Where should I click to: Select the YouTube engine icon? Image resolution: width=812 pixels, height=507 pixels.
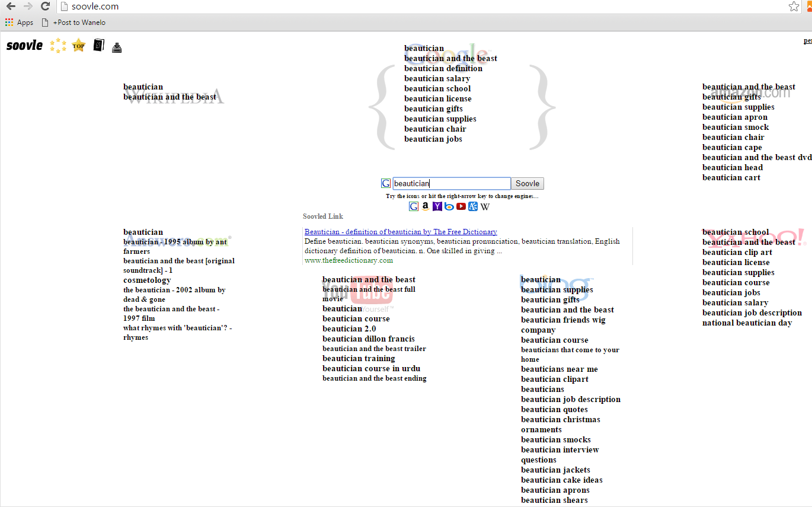(461, 206)
